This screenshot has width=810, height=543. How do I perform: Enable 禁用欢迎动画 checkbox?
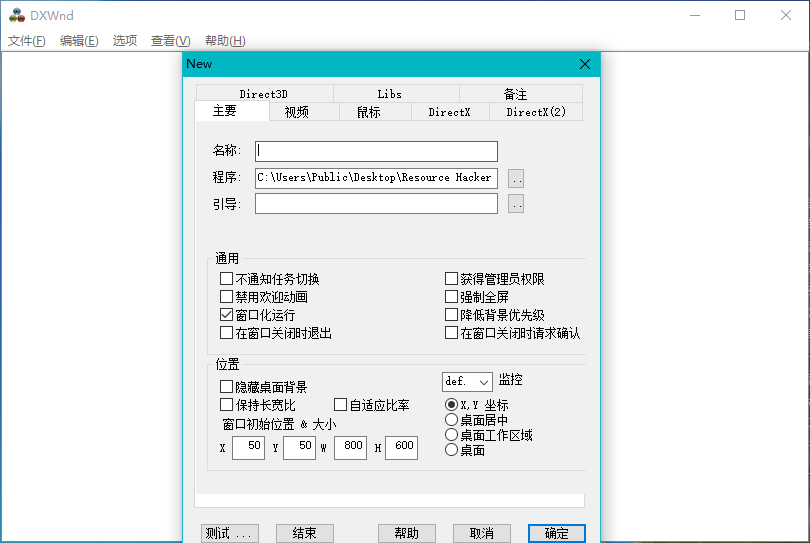(226, 297)
